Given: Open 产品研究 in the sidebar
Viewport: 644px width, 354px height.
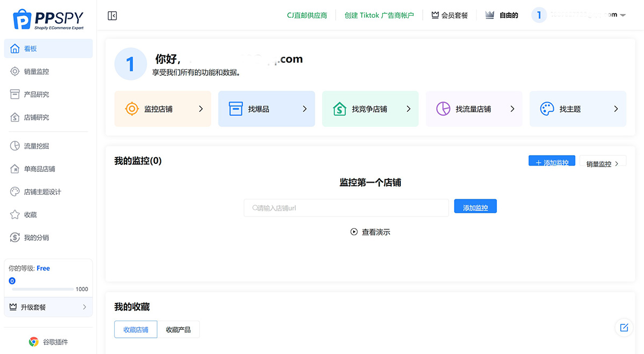Looking at the screenshot, I should point(36,95).
